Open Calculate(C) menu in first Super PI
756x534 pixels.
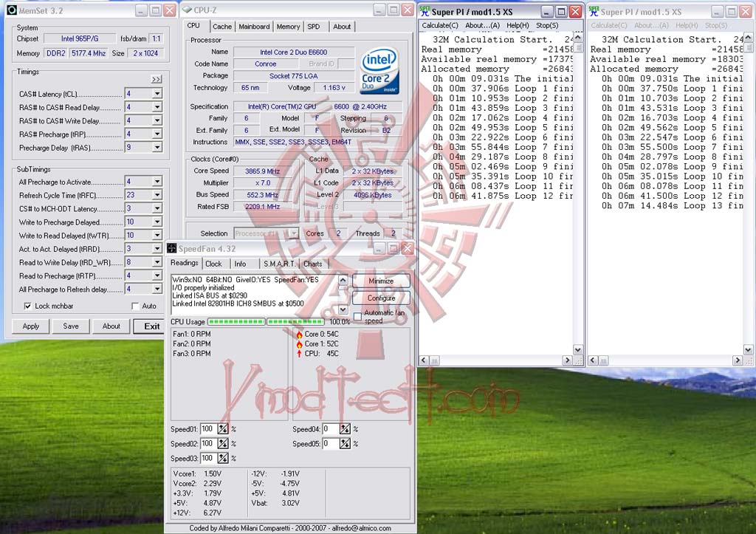tap(440, 26)
